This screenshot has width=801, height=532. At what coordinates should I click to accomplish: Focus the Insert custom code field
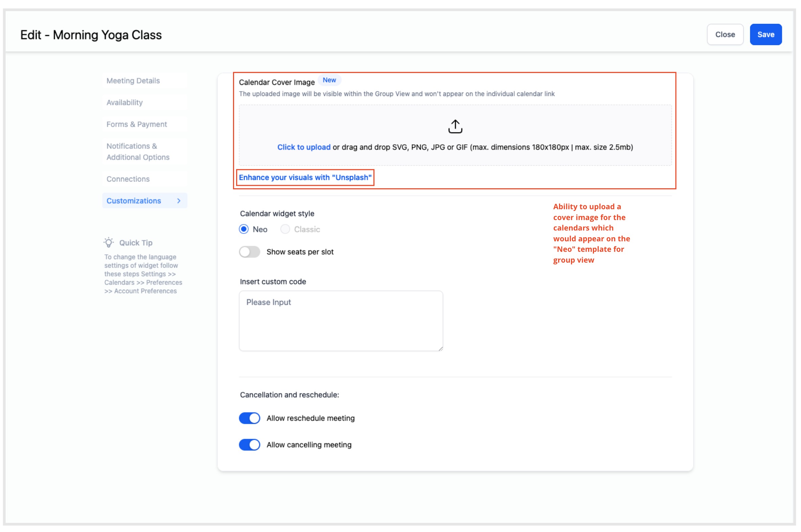[x=341, y=320]
